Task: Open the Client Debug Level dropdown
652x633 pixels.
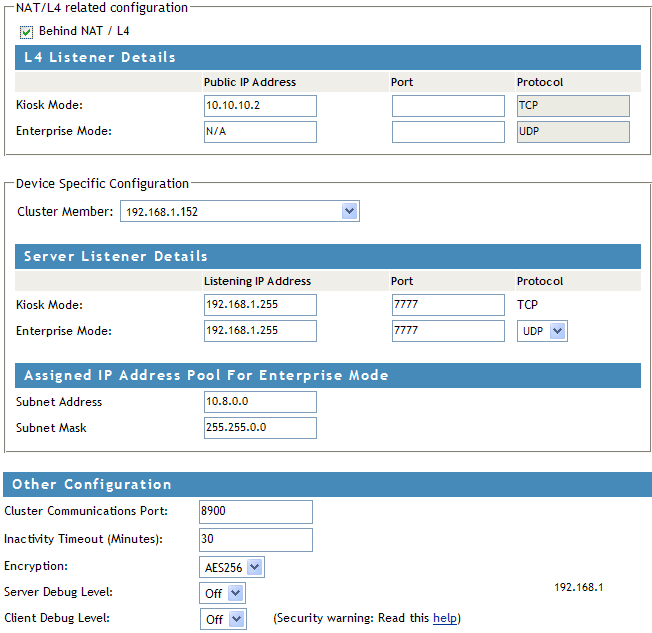Action: (222, 619)
